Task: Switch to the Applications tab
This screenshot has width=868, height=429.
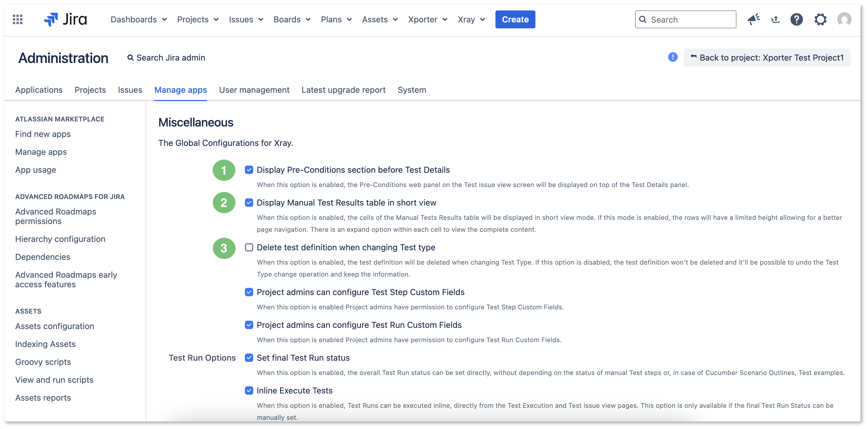Action: pyautogui.click(x=39, y=89)
